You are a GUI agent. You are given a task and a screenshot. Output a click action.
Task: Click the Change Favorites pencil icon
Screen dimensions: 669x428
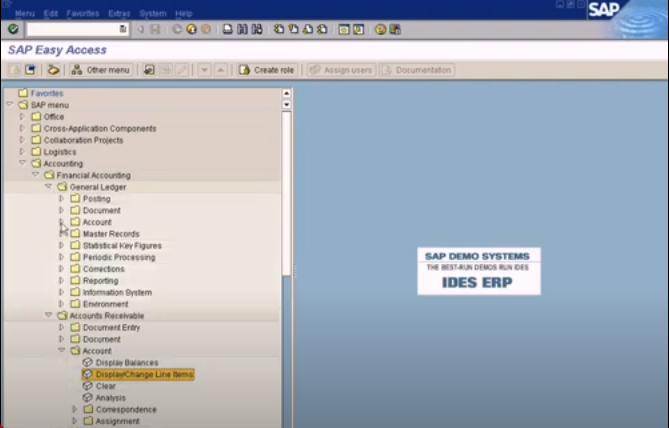tap(181, 70)
